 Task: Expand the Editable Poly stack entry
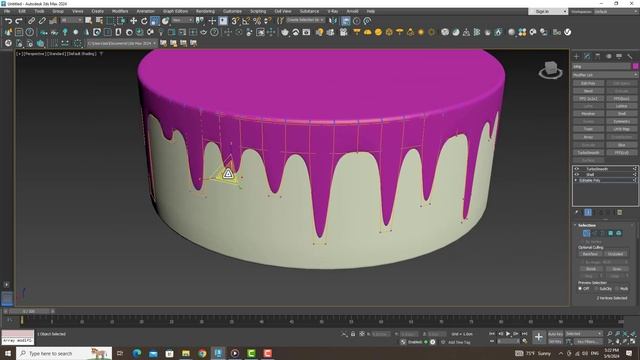[576, 180]
